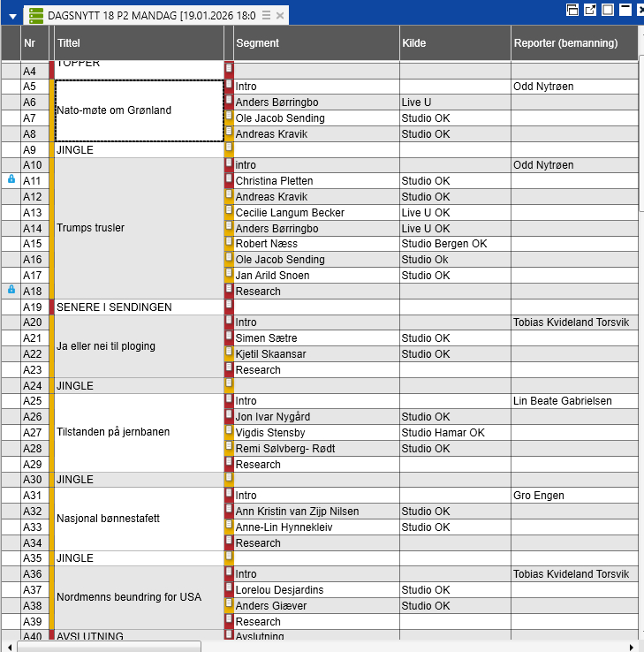Click the document icon beside Christina Pletten

coord(229,180)
